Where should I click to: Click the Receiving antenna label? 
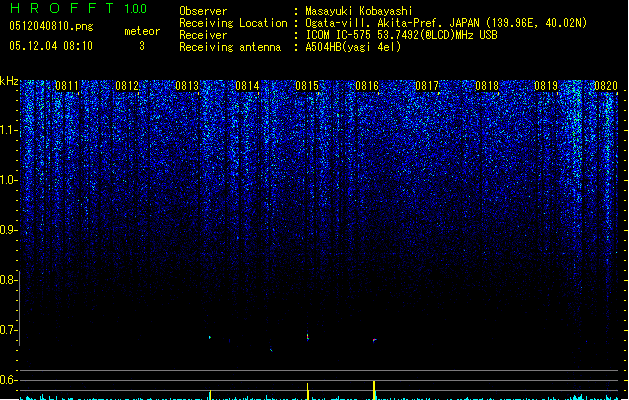(x=230, y=47)
